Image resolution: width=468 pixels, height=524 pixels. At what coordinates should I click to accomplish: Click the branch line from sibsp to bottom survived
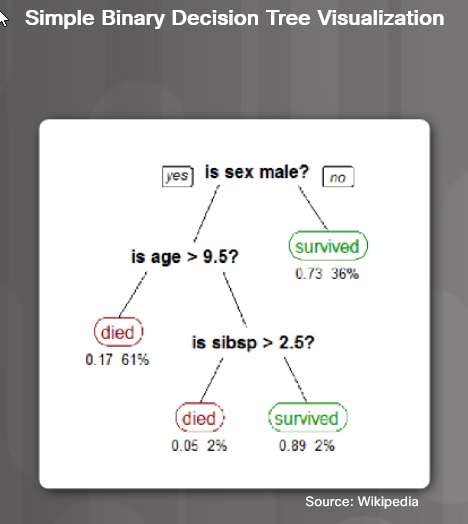296,380
